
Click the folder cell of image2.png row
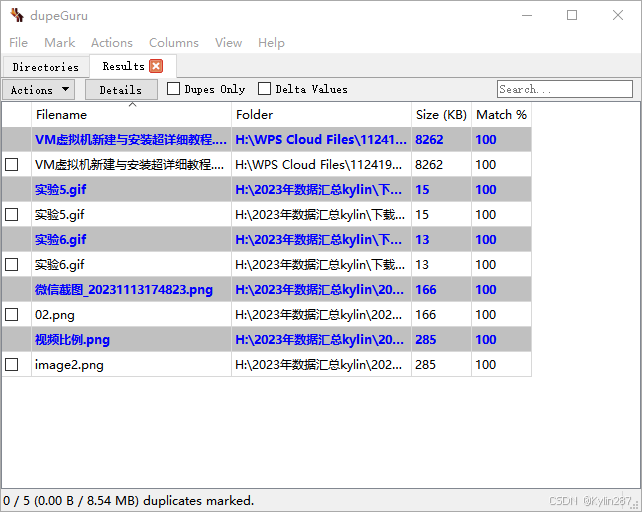pos(319,365)
